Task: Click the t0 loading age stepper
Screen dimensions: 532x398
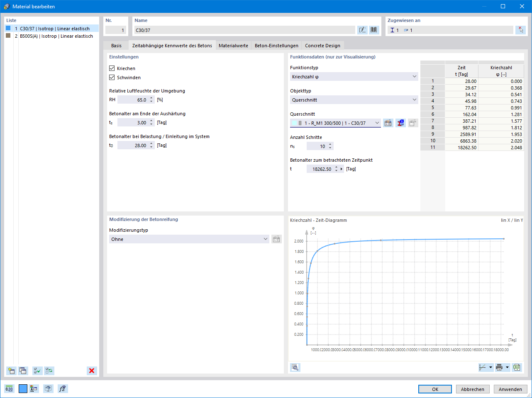Action: point(151,146)
